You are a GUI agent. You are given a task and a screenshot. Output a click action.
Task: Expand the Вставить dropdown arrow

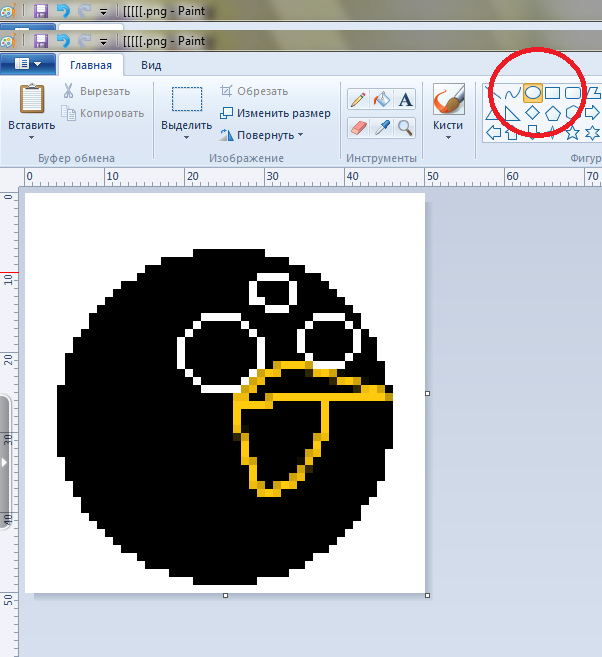(31, 137)
